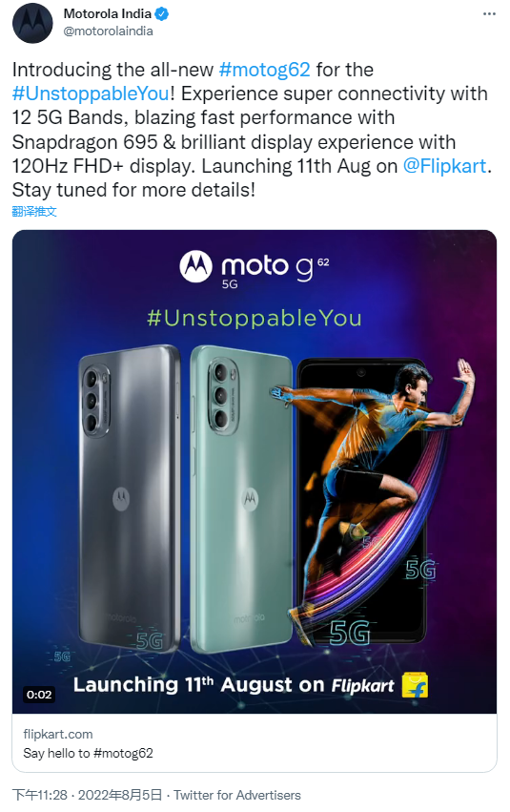510x812 pixels.
Task: Open the Motorola India display name
Action: [108, 14]
